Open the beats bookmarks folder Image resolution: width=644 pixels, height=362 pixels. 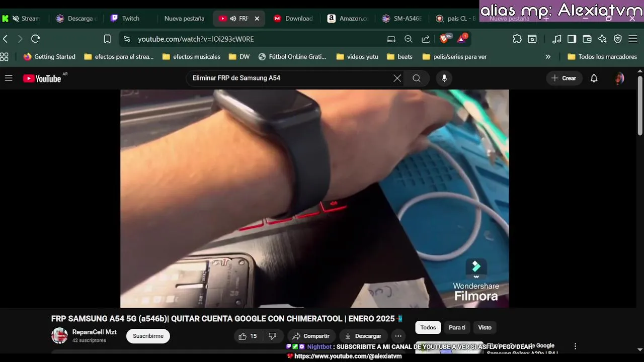click(399, 57)
